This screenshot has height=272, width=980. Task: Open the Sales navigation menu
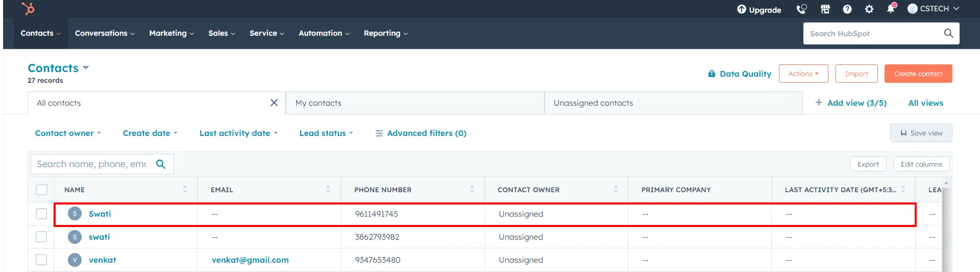[222, 33]
